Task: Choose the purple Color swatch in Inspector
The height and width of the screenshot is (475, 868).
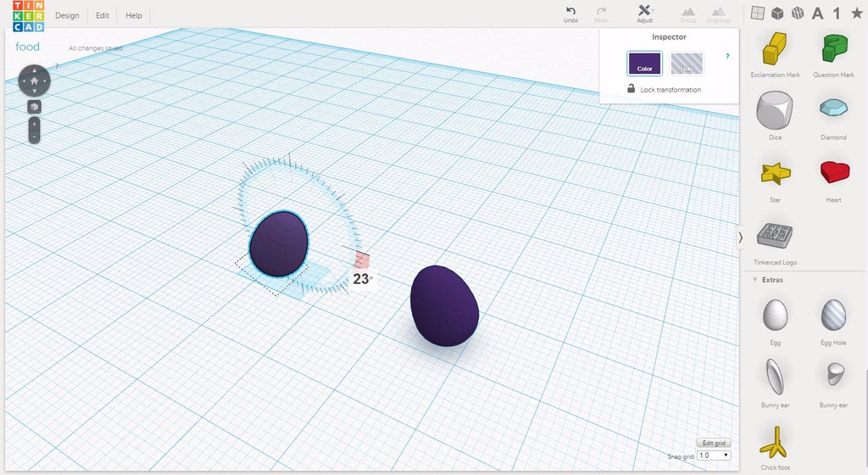Action: (644, 63)
